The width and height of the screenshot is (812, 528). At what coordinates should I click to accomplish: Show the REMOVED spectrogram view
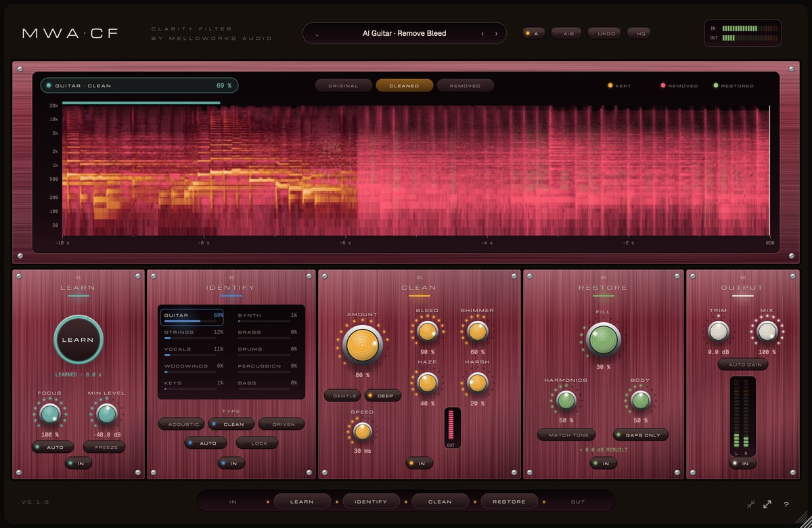(466, 86)
